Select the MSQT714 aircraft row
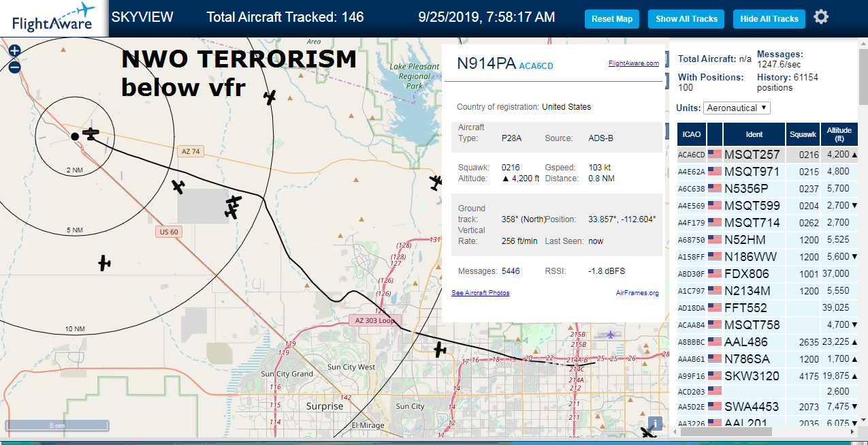This screenshot has height=445, width=868. click(x=767, y=223)
